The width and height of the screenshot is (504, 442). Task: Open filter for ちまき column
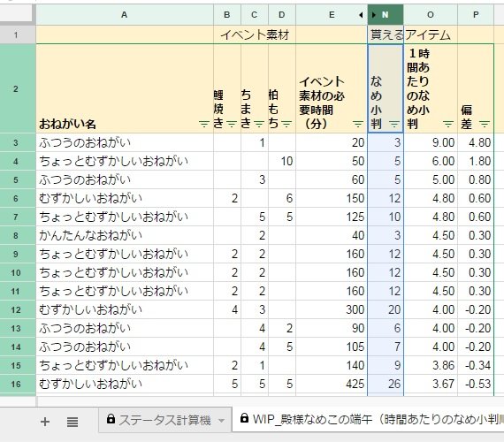259,124
